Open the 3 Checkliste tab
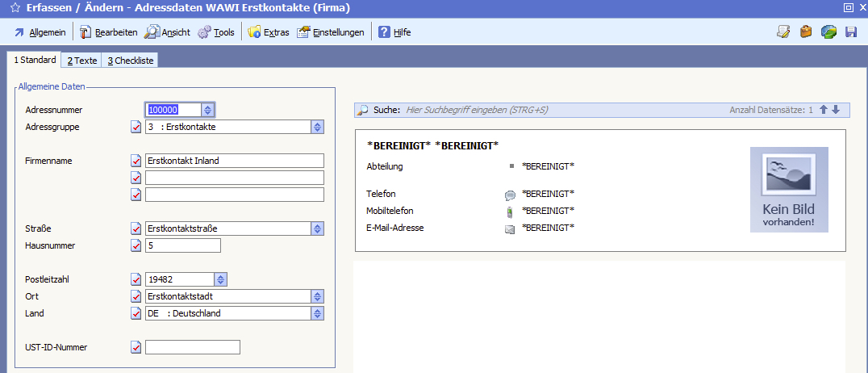868x373 pixels. click(130, 61)
